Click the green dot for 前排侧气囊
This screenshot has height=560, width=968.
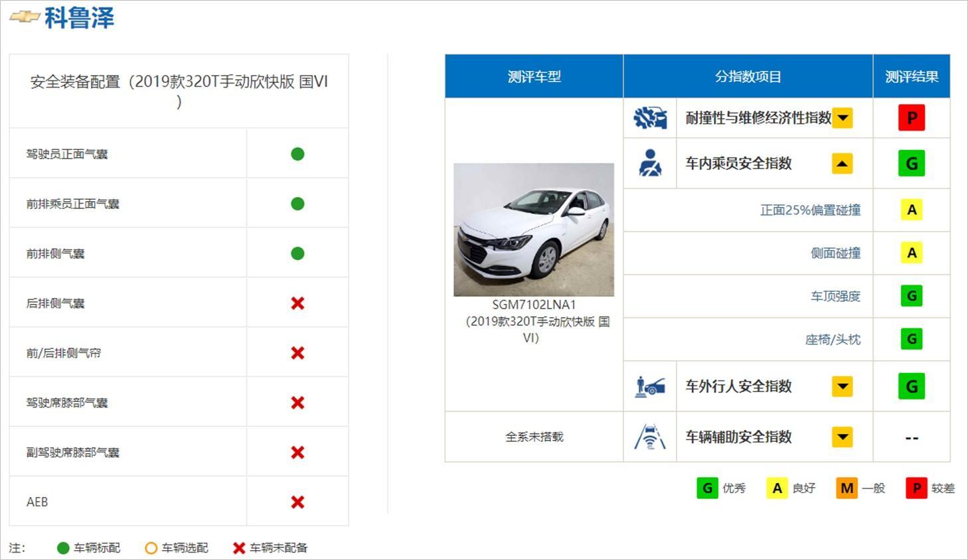(x=297, y=253)
